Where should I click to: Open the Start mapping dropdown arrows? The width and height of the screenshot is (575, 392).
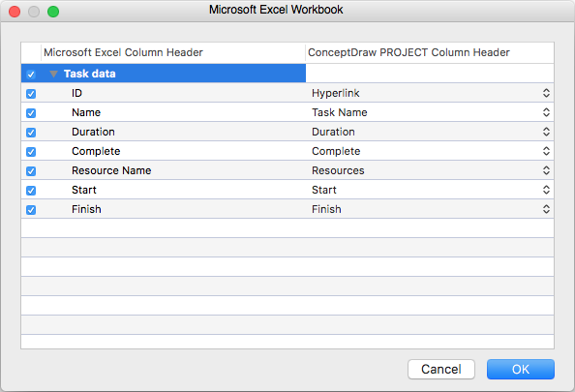click(546, 190)
